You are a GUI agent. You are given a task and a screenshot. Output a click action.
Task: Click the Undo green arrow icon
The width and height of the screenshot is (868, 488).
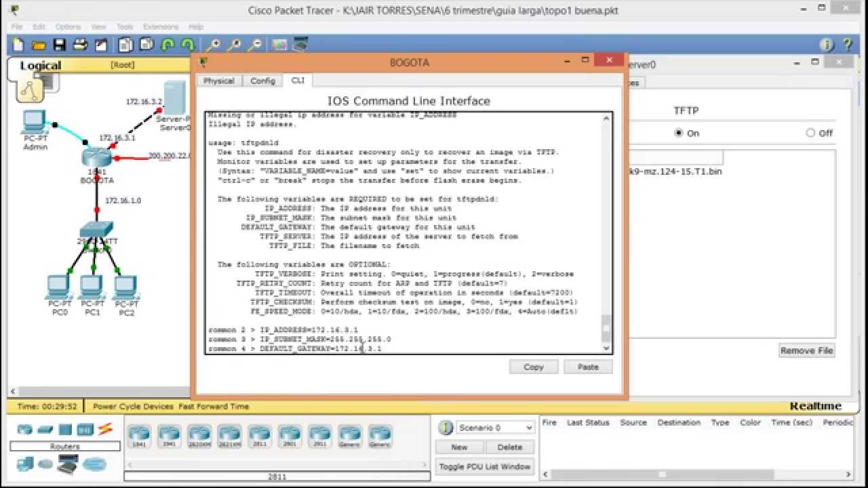point(167,45)
